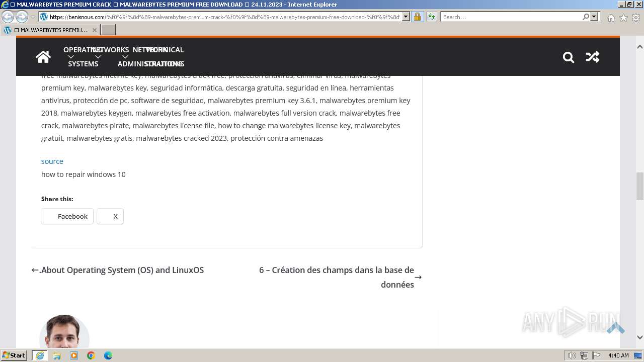This screenshot has width=644, height=362.
Task: Open the network tray icon
Action: (584, 355)
